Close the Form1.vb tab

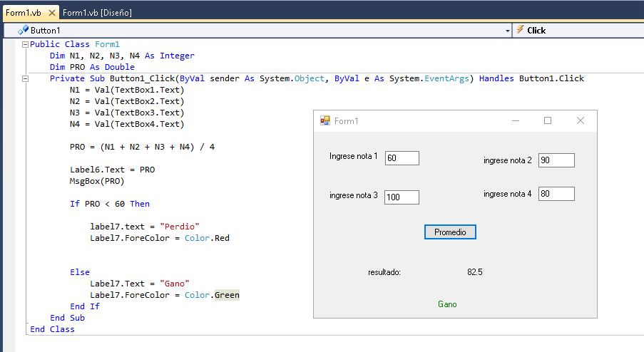[52, 13]
